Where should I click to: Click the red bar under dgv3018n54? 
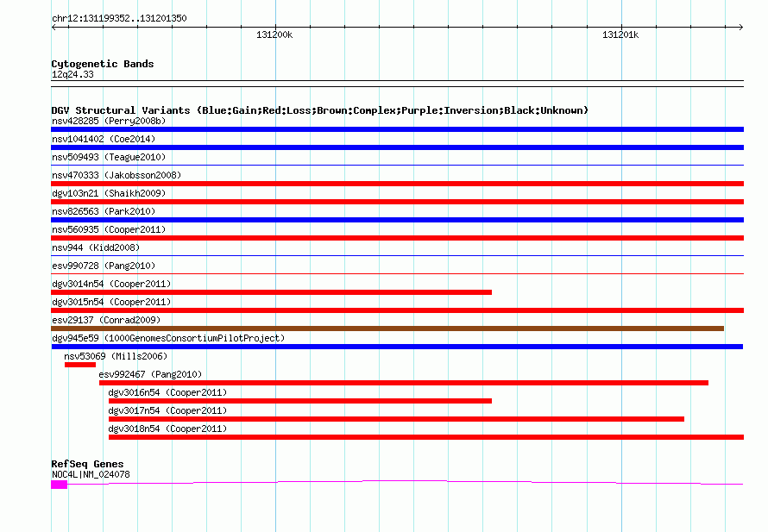point(426,437)
